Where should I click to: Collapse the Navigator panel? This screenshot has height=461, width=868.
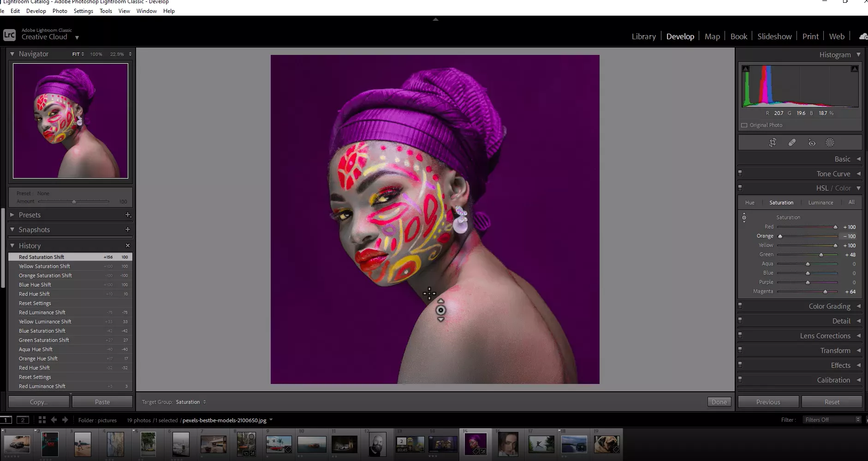(x=12, y=54)
